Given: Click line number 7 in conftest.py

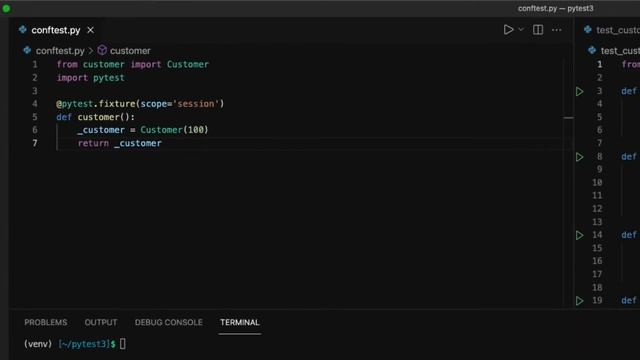Looking at the screenshot, I should tap(35, 143).
